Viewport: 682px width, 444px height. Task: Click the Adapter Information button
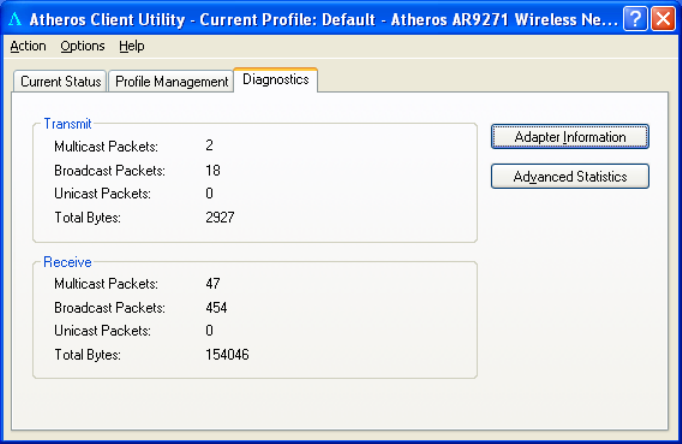click(x=570, y=137)
